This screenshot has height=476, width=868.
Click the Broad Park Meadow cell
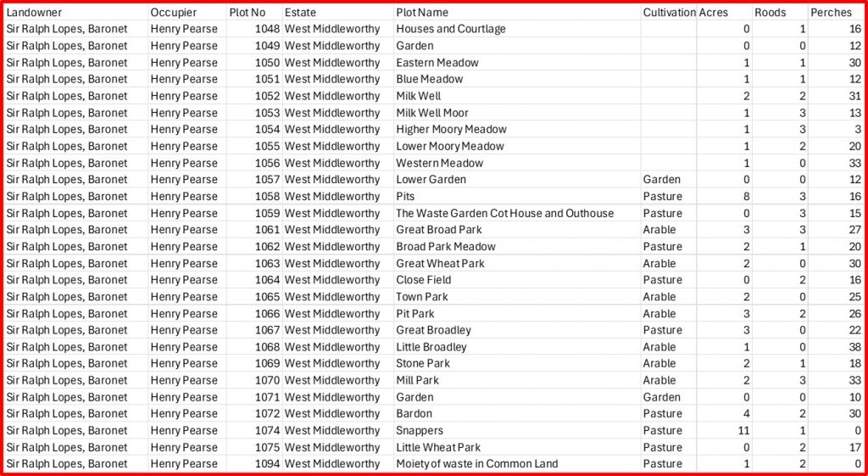[x=518, y=247]
